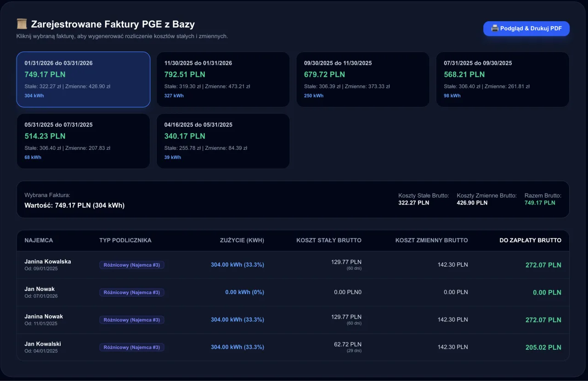Click Janina Nowak's fixed cost 129.77 PLN
Screen dimensions: 588x381
(346, 317)
